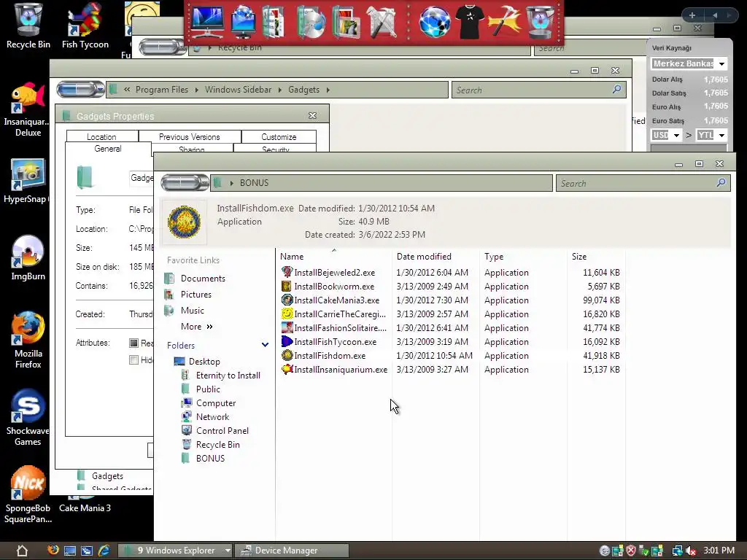Toggle the Read-only attribute checkbox

(134, 343)
